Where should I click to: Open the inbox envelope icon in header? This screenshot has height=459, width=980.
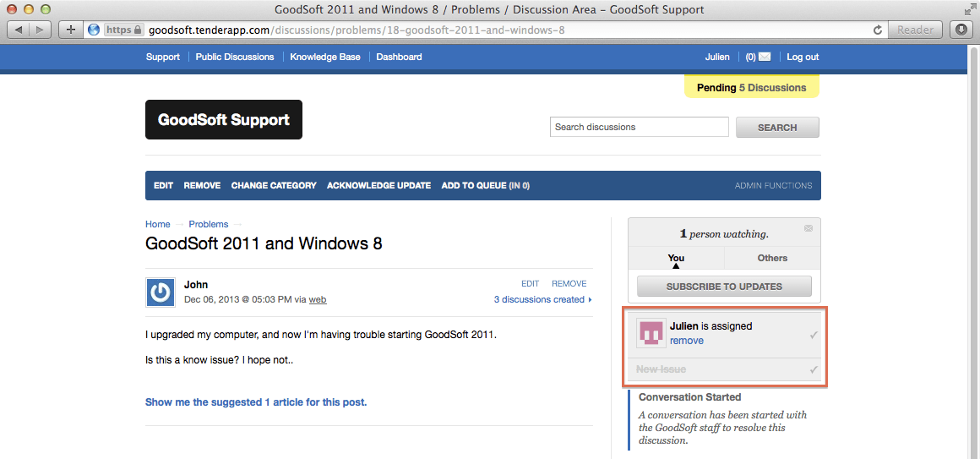pyautogui.click(x=765, y=57)
